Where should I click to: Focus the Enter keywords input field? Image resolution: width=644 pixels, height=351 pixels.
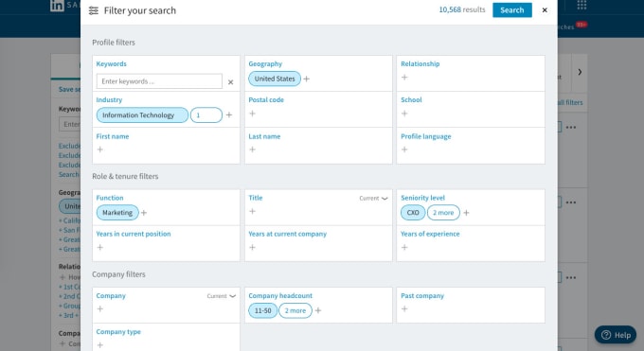pyautogui.click(x=159, y=81)
